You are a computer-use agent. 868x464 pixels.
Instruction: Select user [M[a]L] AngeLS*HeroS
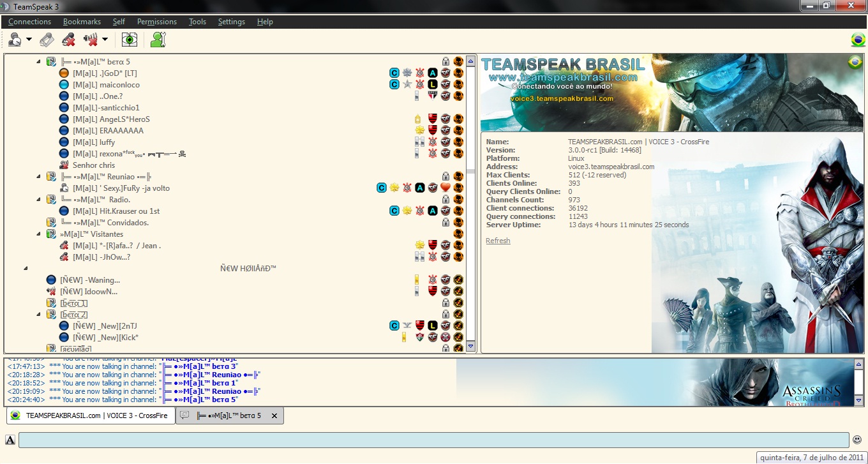coord(111,119)
